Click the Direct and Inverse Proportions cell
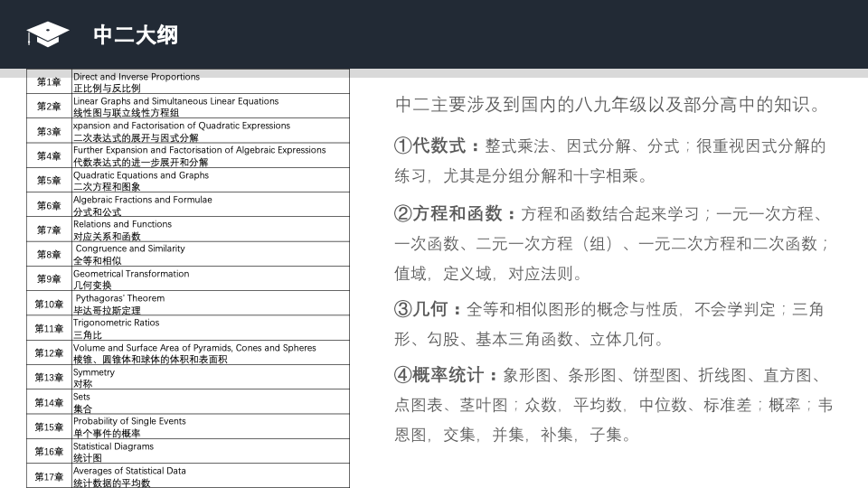 211,82
